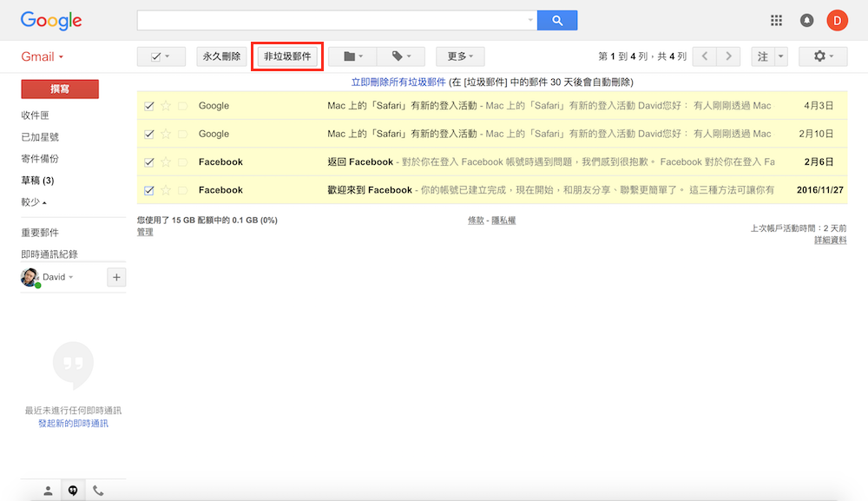Screen dimensions: 868x501
Task: Open the labels tag dropdown
Action: 402,56
